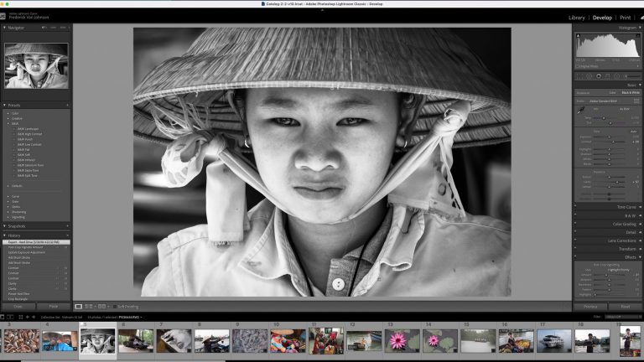Toggle the Tone Curve panel on/off switch
The width and height of the screenshot is (644, 362).
575,207
